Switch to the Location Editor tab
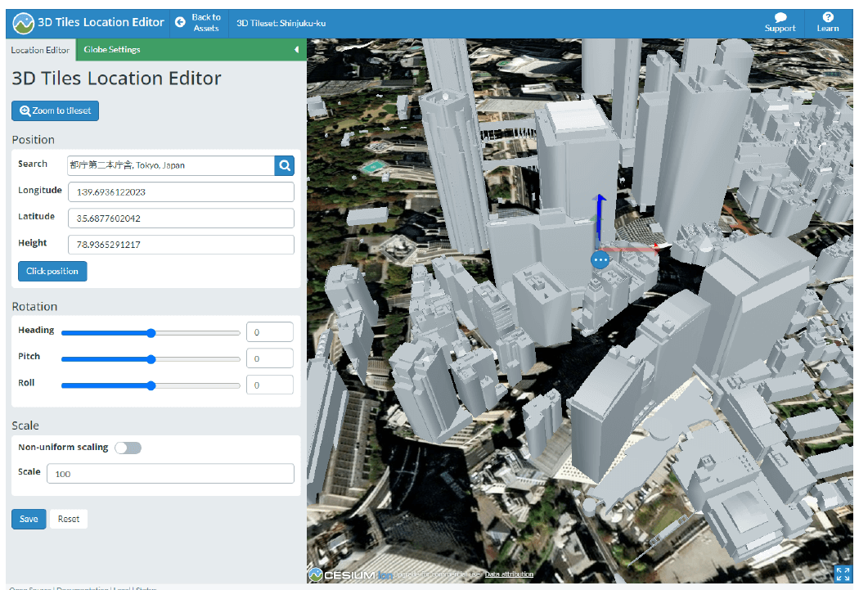This screenshot has height=590, width=868. (x=40, y=50)
